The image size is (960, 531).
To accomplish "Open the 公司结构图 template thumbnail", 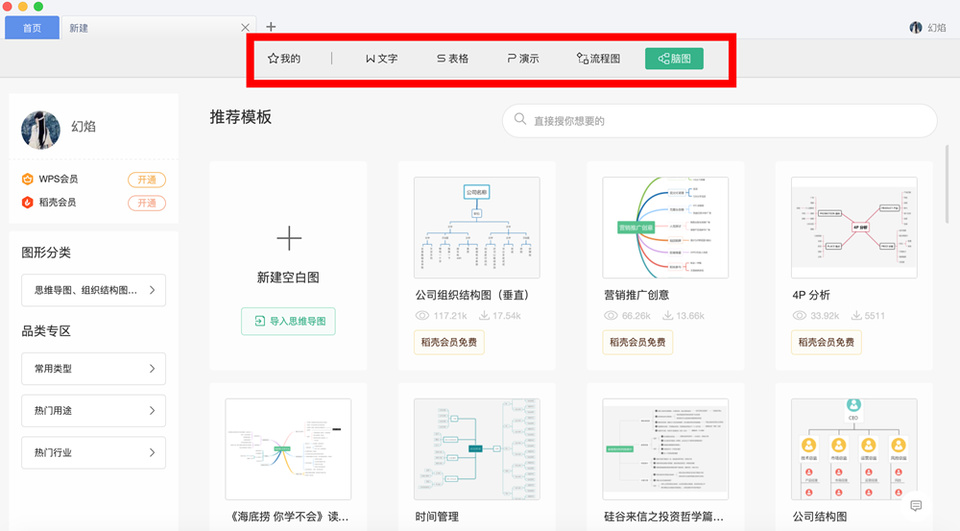I will click(x=854, y=449).
